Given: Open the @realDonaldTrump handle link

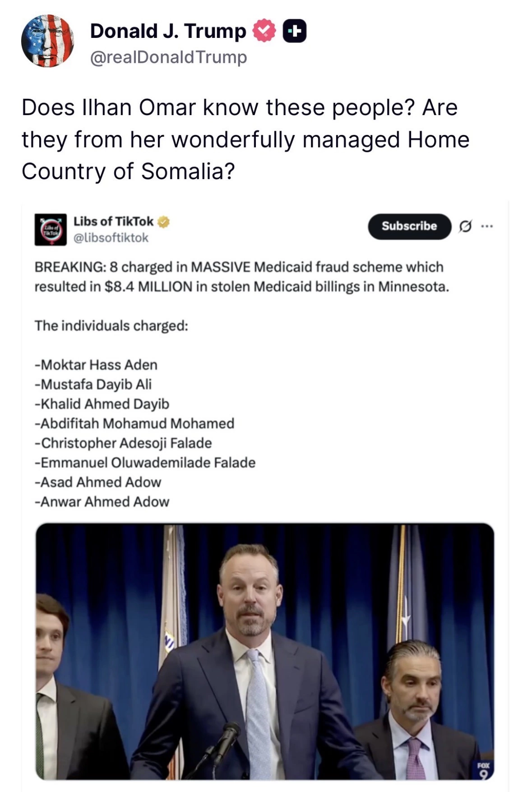Looking at the screenshot, I should (169, 57).
